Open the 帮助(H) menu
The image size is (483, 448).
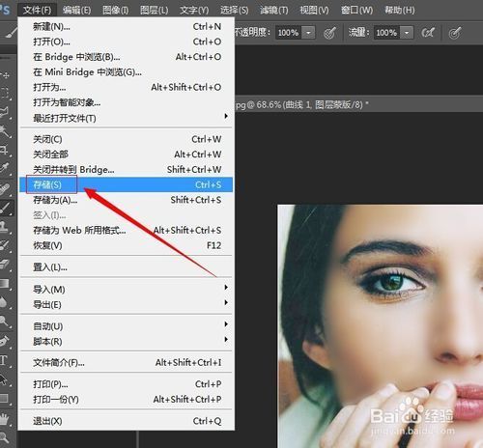pos(400,10)
